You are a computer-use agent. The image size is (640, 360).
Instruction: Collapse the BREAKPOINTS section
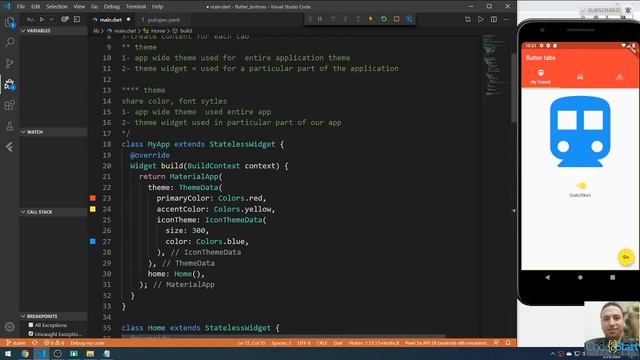[x=53, y=316]
